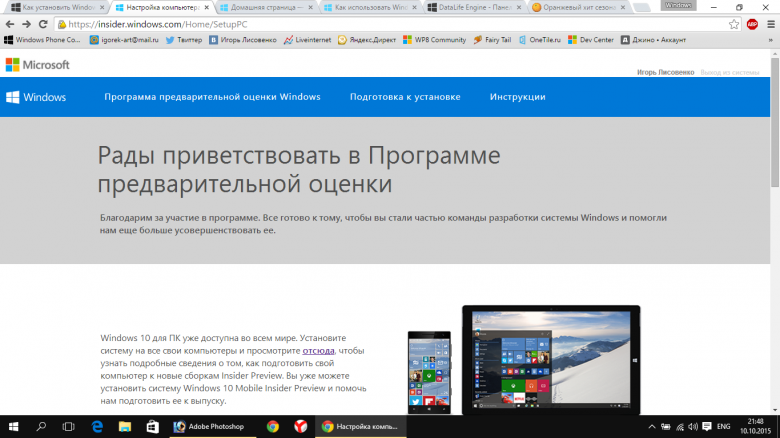
Task: Open the Liveinternet bookmark
Action: [x=307, y=40]
